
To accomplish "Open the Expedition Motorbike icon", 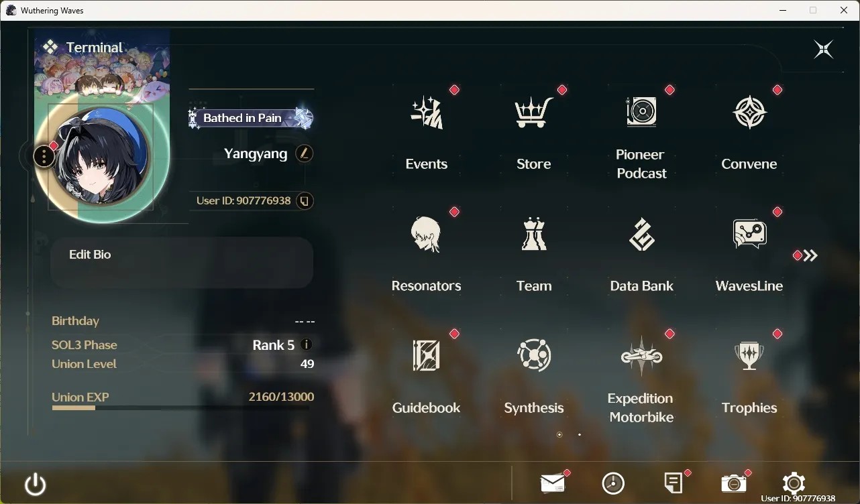I will pyautogui.click(x=641, y=355).
